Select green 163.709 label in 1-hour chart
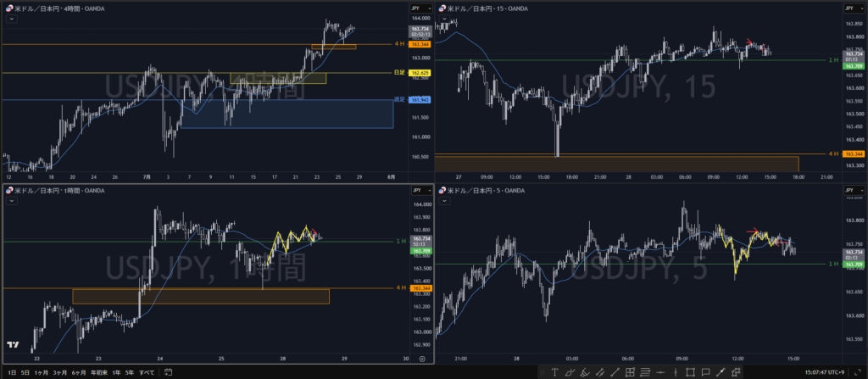This screenshot has width=868, height=379. pos(420,251)
